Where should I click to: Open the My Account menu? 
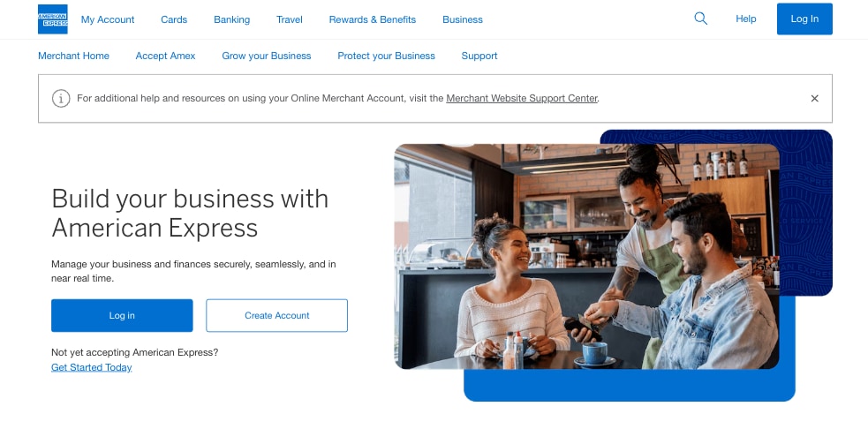[x=108, y=19]
